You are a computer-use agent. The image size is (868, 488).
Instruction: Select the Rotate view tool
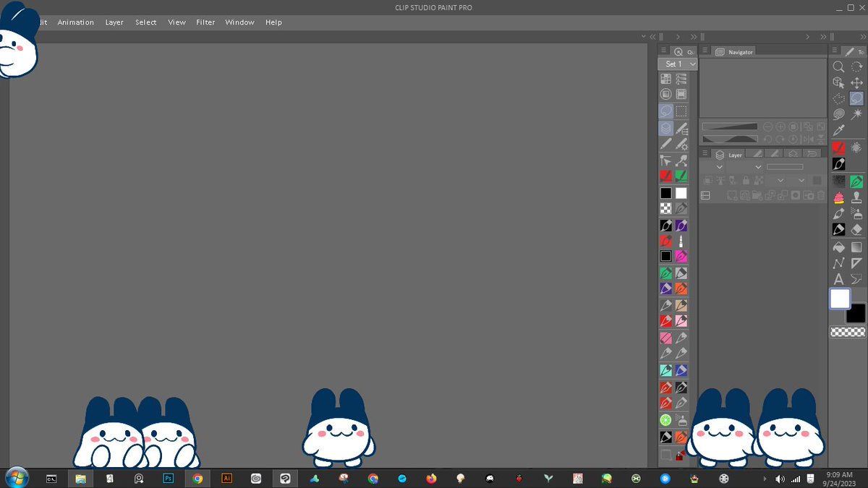[857, 67]
